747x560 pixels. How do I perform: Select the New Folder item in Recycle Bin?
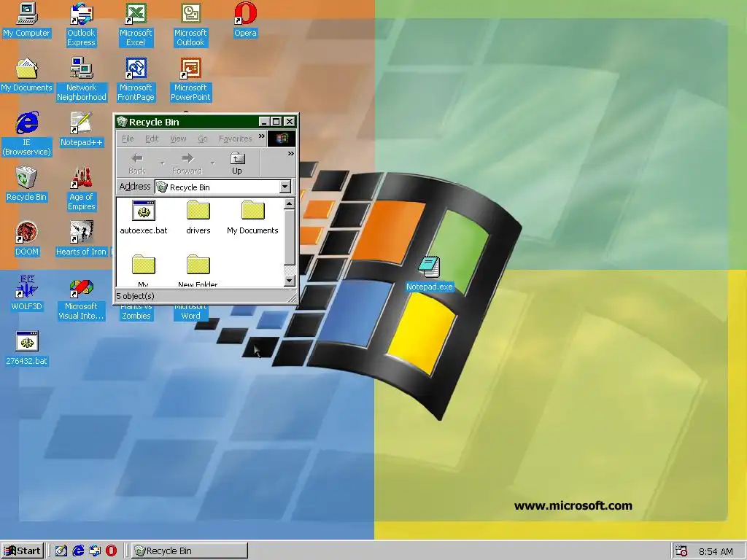coord(198,271)
